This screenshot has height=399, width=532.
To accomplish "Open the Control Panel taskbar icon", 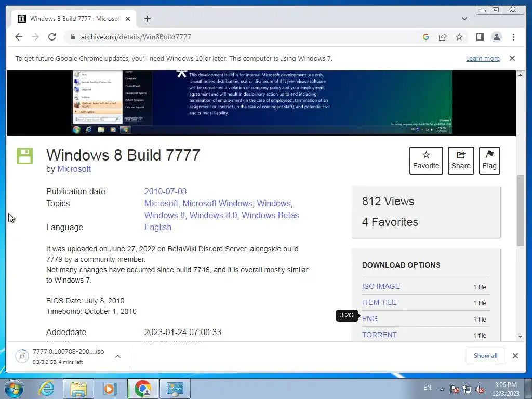I will point(175,389).
